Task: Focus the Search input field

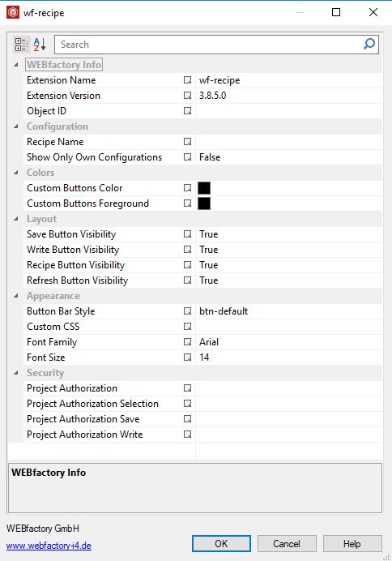Action: coord(209,45)
